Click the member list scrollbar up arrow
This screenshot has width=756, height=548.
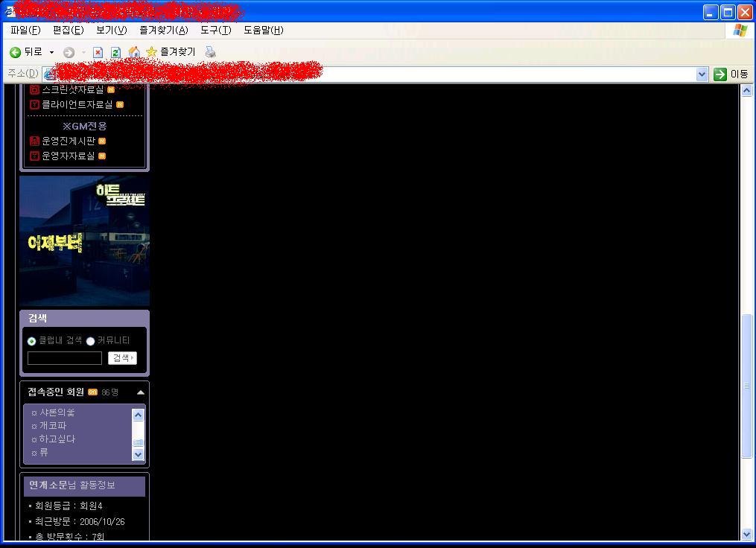tap(138, 415)
